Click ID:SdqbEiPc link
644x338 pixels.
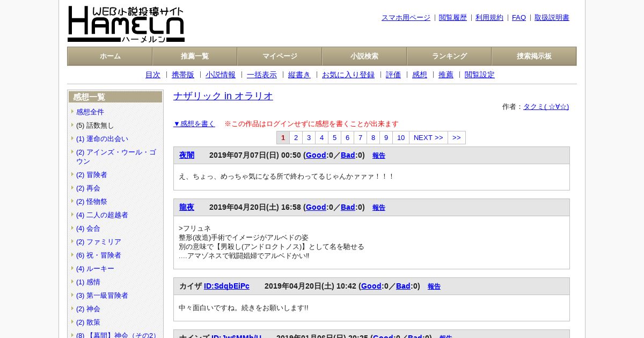(226, 286)
